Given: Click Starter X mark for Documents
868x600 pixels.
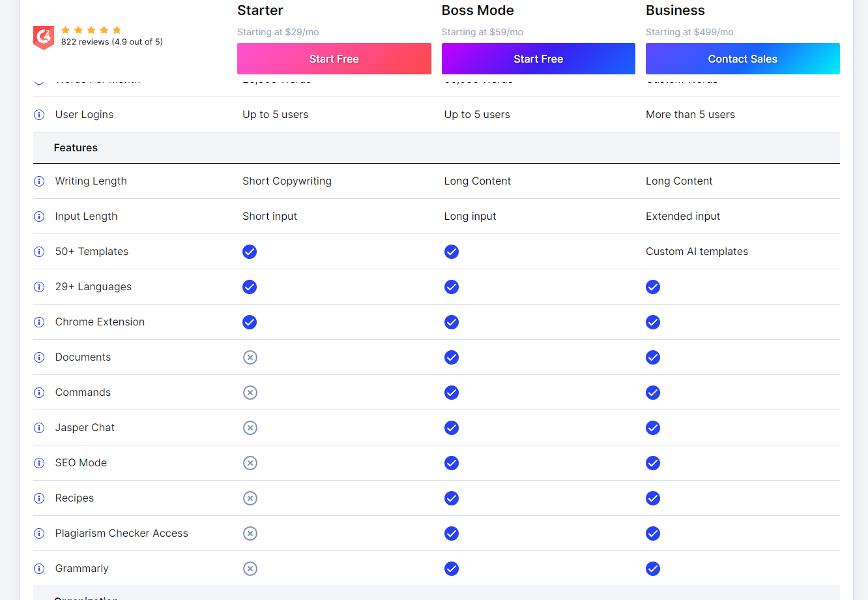Looking at the screenshot, I should pyautogui.click(x=250, y=357).
